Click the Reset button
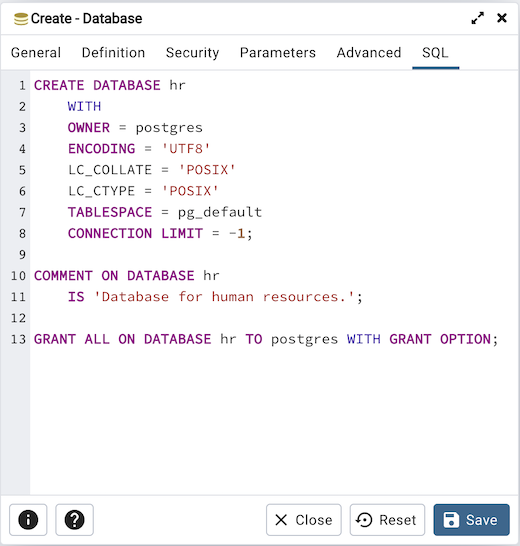This screenshot has height=546, width=520. pos(387,520)
